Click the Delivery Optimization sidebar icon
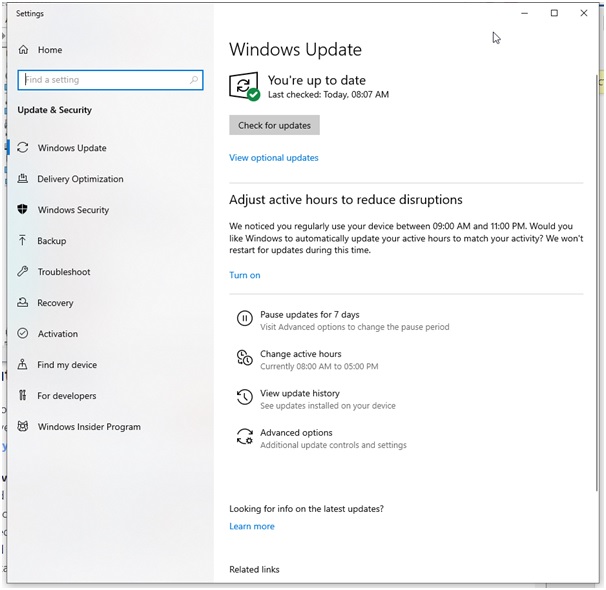The height and width of the screenshot is (590, 606). pyautogui.click(x=23, y=179)
